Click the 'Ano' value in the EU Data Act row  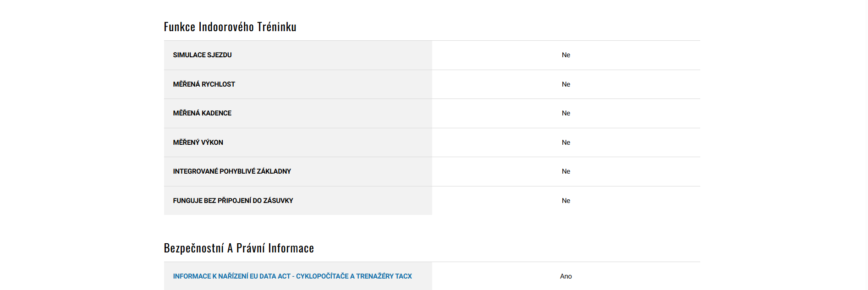click(566, 276)
